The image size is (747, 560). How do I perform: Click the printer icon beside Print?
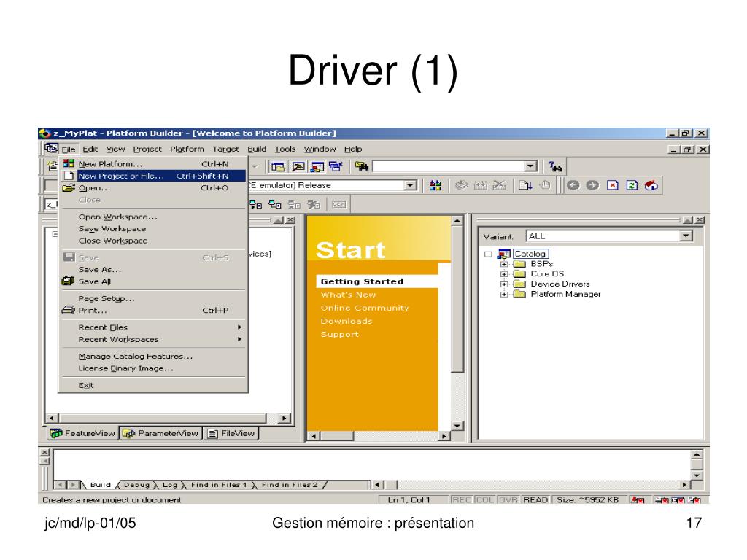pyautogui.click(x=68, y=310)
